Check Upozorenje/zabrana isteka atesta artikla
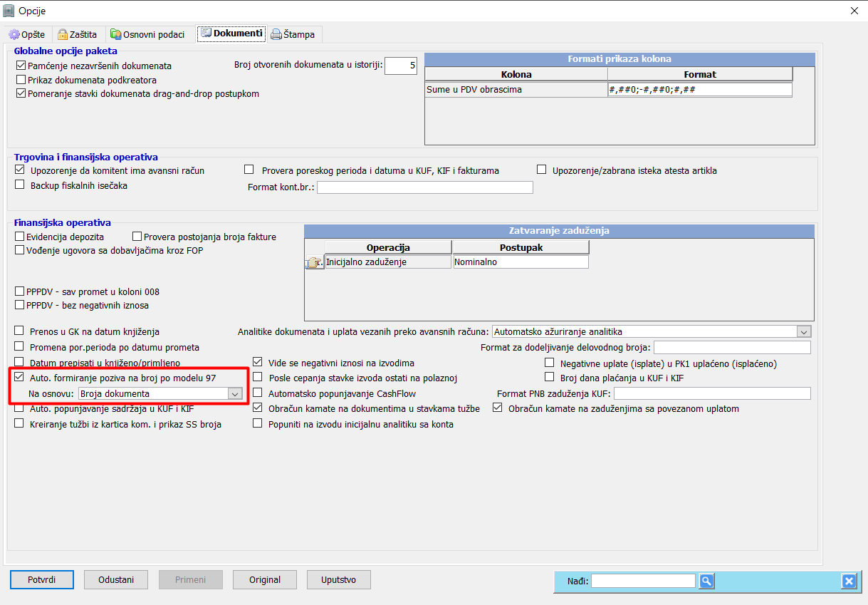Image resolution: width=868 pixels, height=605 pixels. [x=542, y=170]
